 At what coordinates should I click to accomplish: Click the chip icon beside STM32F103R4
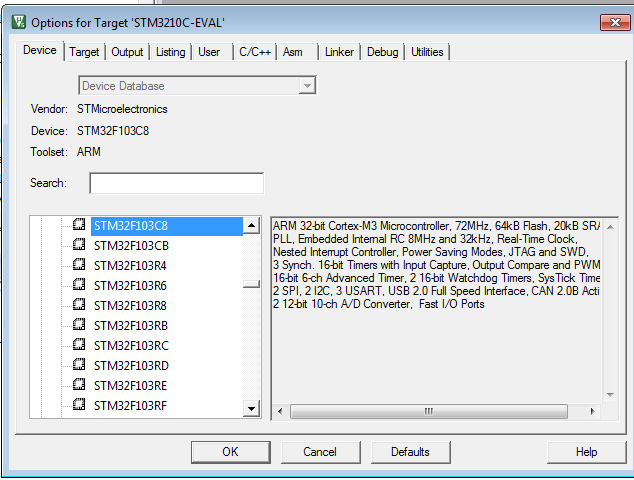79,264
